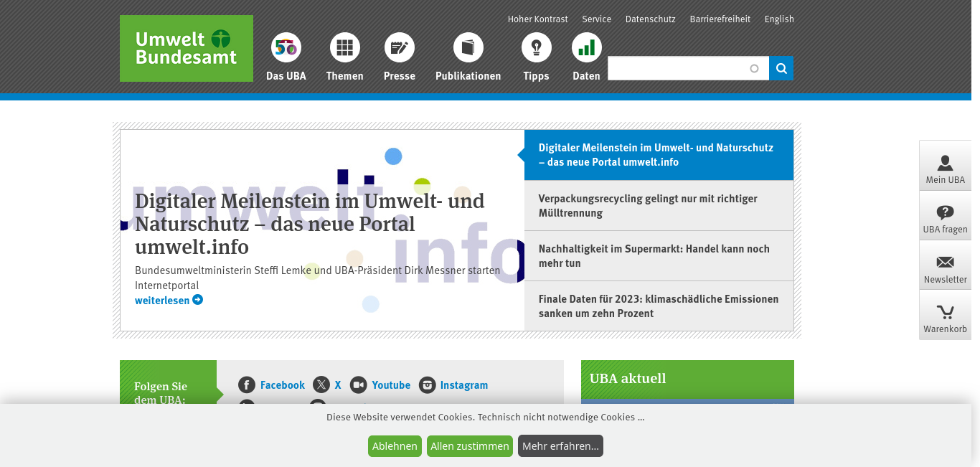This screenshot has width=980, height=467.
Task: Open the Facebook text link
Action: pos(283,385)
